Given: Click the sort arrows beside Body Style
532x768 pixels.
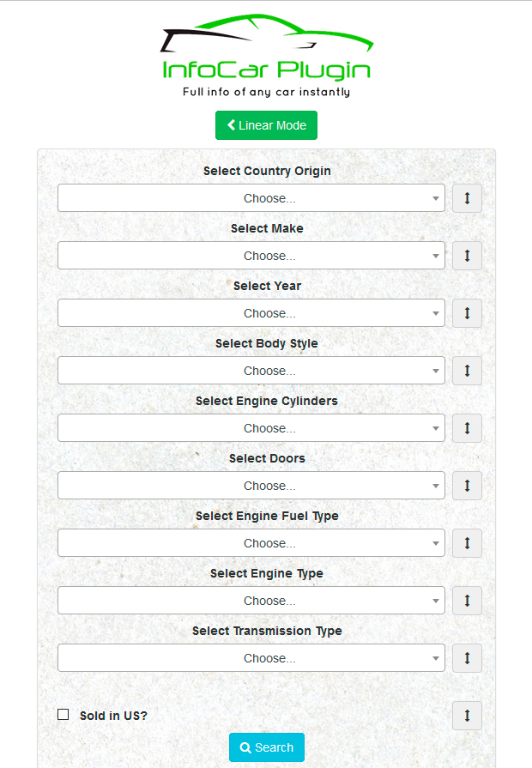Looking at the screenshot, I should pyautogui.click(x=467, y=371).
